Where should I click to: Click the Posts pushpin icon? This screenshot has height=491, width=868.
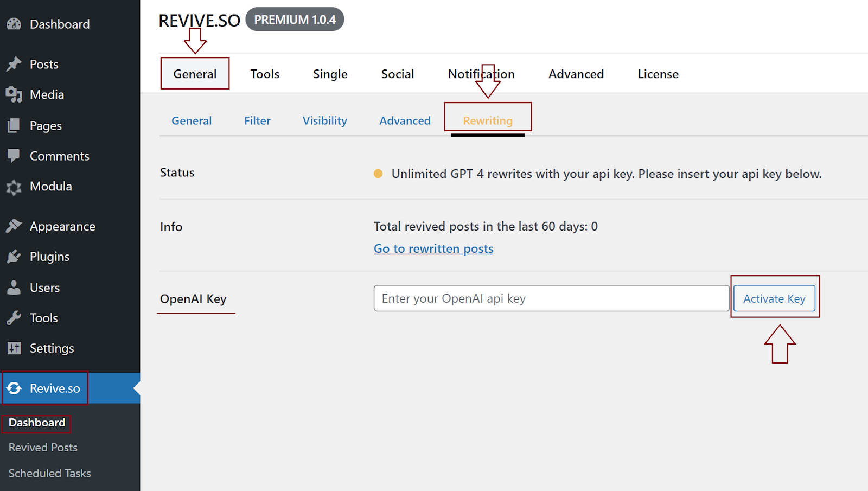(14, 65)
